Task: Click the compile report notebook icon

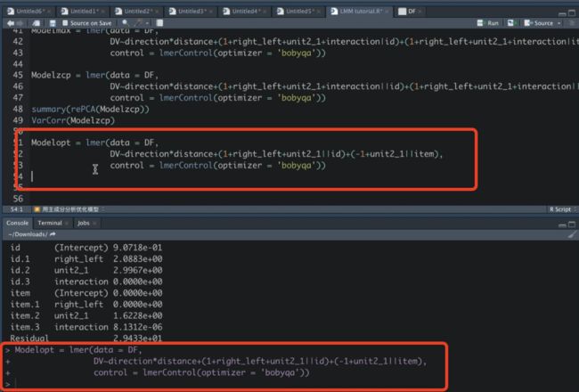Action: coord(159,23)
